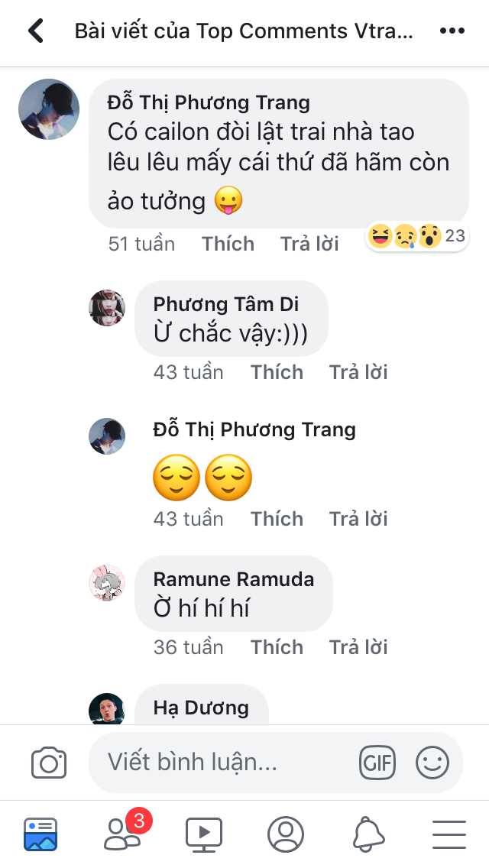Like Đỗ Thị Phương Trang's top comment
Screen dimensions: 489x868
(228, 244)
